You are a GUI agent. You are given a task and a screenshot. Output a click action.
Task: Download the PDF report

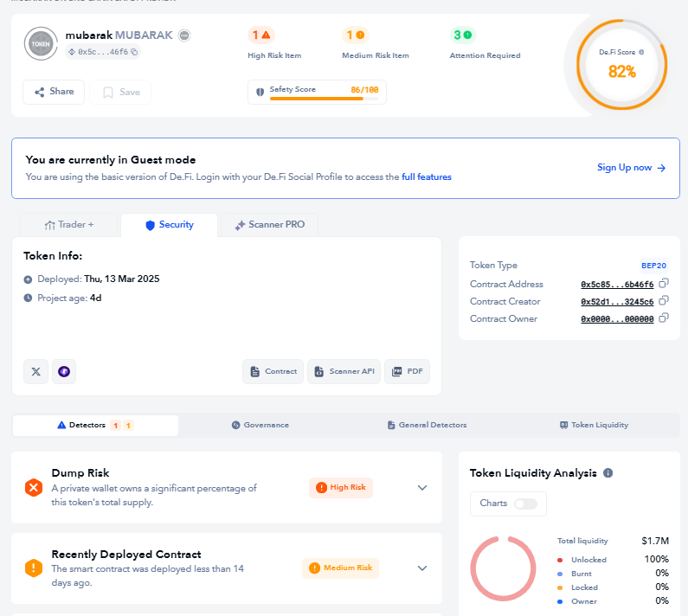407,371
